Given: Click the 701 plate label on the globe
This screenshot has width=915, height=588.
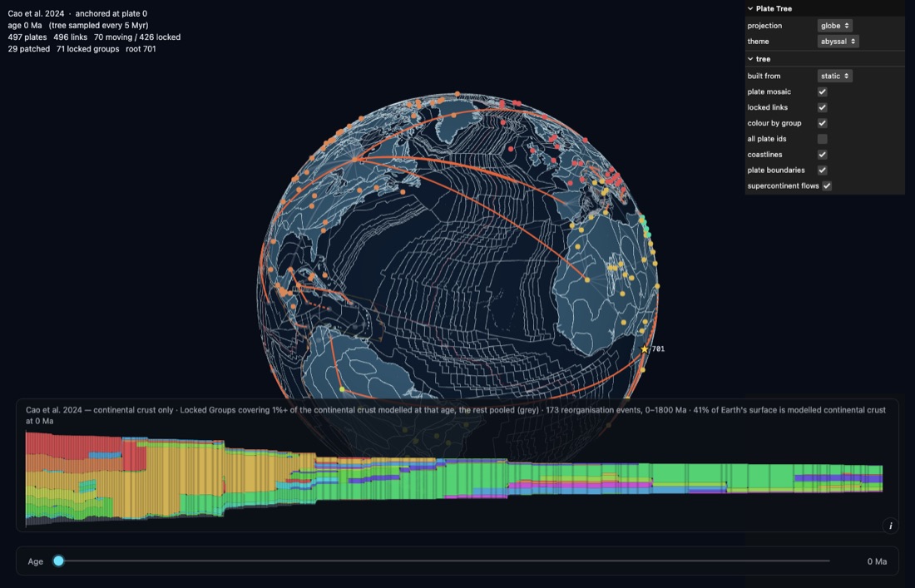Looking at the screenshot, I should [x=658, y=348].
